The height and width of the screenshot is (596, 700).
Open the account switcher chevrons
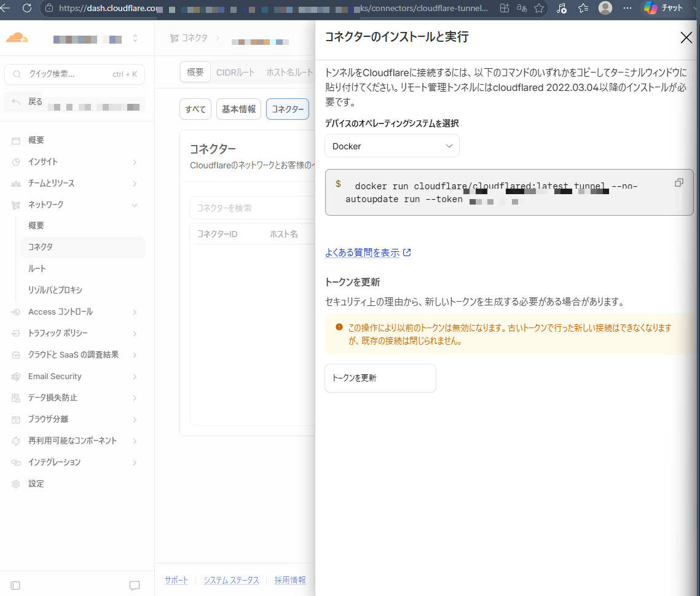coord(135,38)
